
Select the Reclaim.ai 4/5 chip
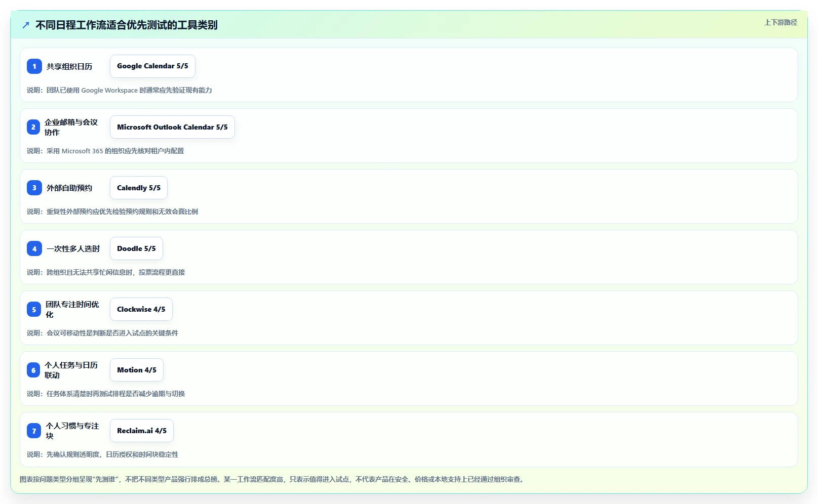pos(142,431)
